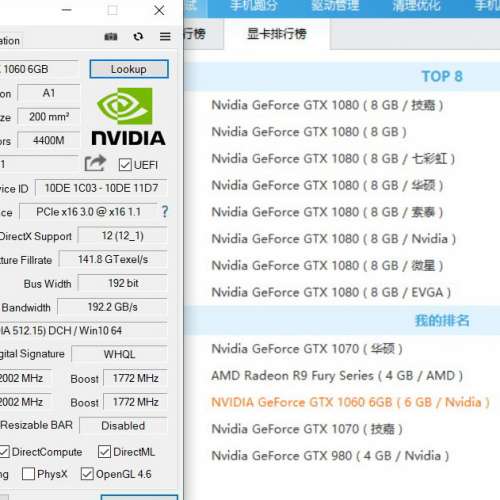Select AMD Radeon R9 Fury Series entry

coord(337,376)
